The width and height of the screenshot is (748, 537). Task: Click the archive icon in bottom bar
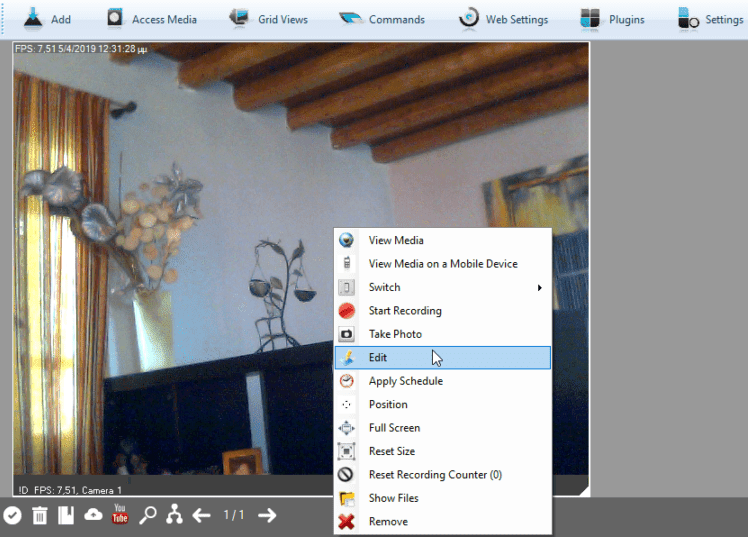pos(66,515)
